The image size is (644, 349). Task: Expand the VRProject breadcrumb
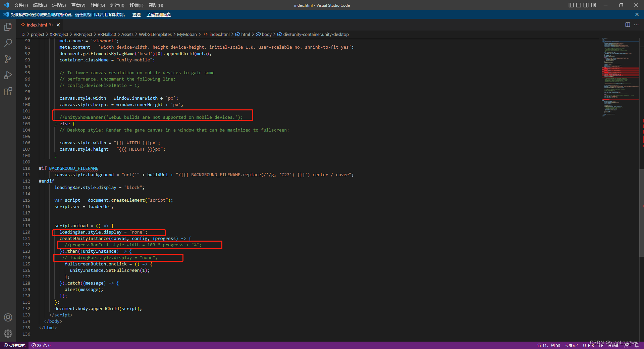coord(83,34)
